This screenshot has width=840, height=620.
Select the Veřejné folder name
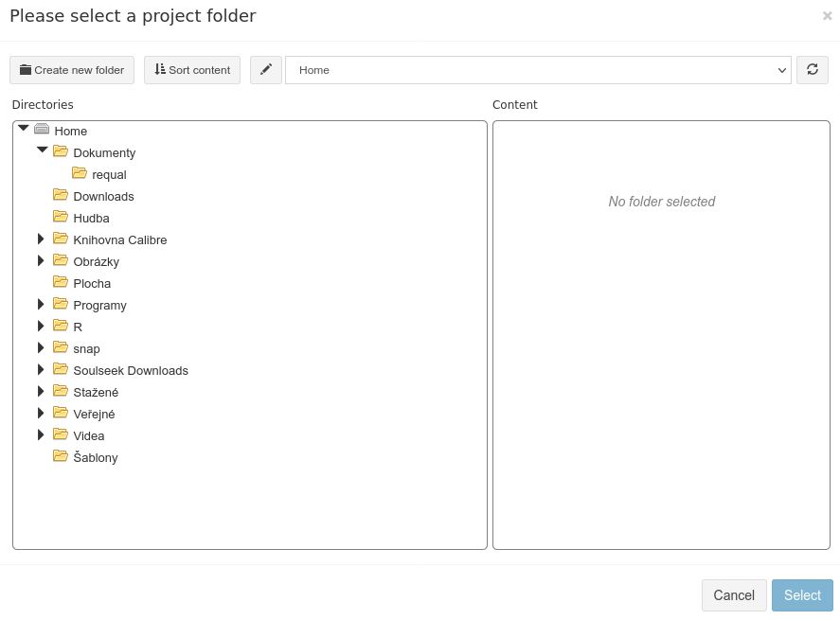coord(95,415)
